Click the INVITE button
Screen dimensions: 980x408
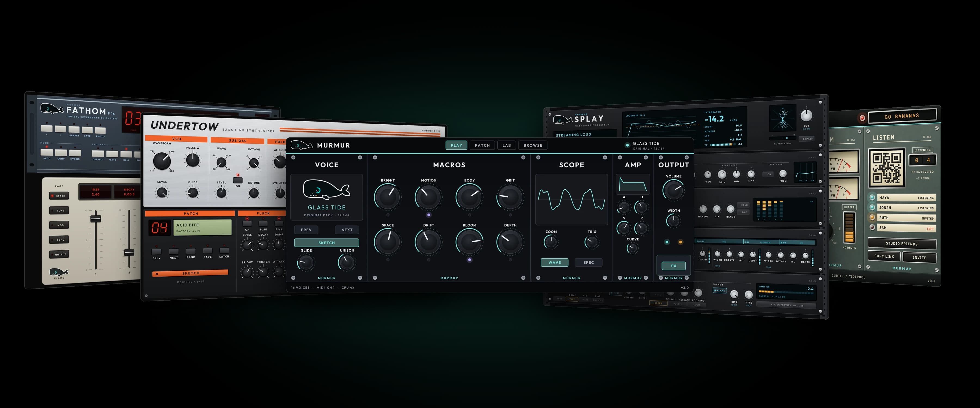919,257
